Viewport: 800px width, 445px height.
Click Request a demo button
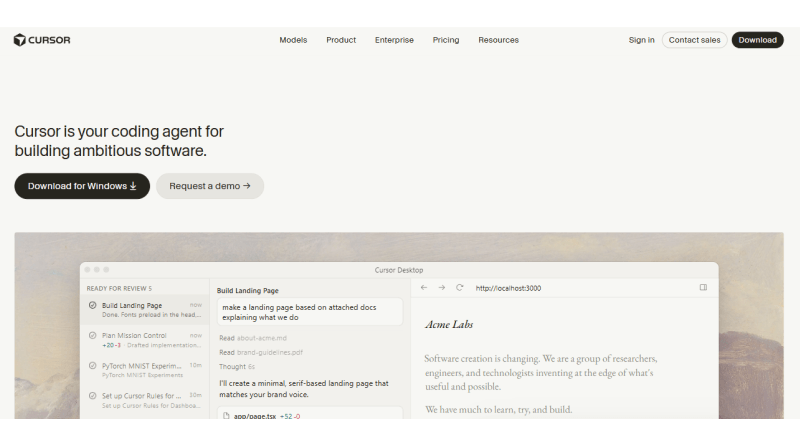[210, 186]
